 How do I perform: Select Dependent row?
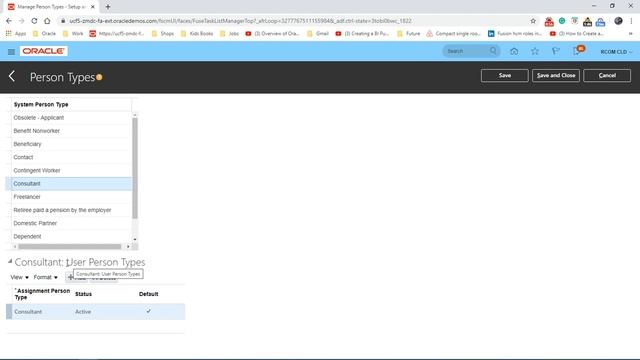tap(69, 236)
